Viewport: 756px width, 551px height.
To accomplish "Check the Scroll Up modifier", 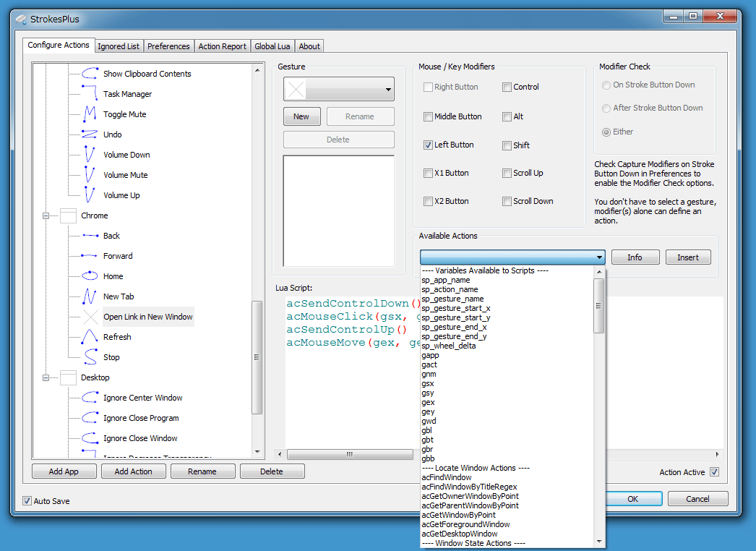I will point(507,174).
